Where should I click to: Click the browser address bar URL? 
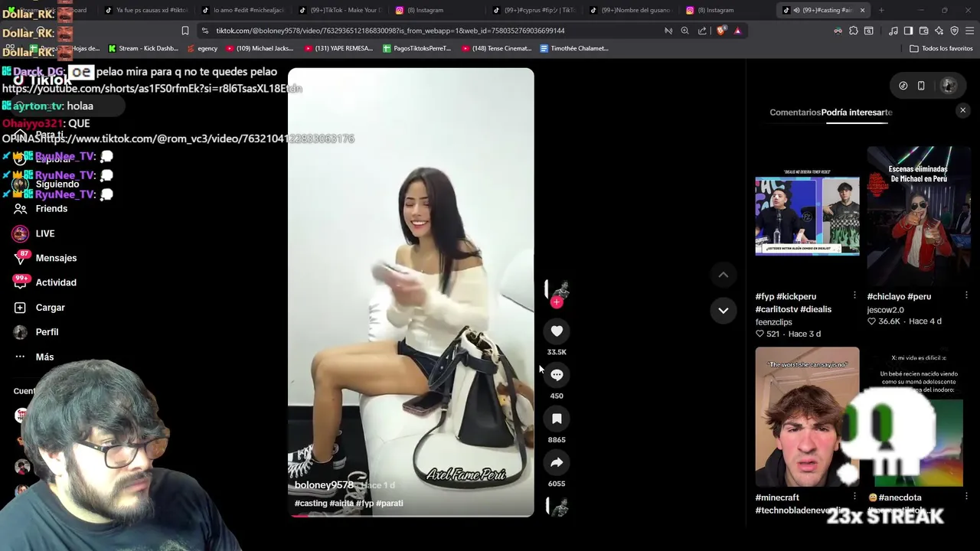tap(390, 31)
